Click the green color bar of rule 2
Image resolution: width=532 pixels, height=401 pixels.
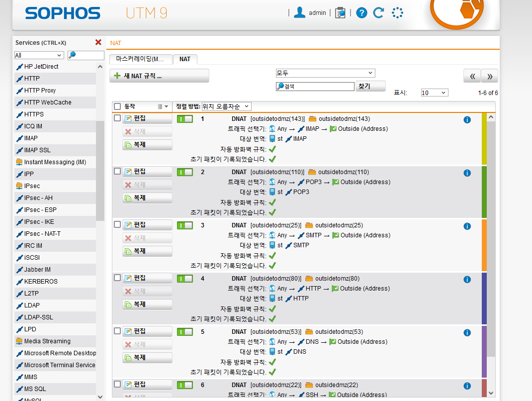point(484,192)
